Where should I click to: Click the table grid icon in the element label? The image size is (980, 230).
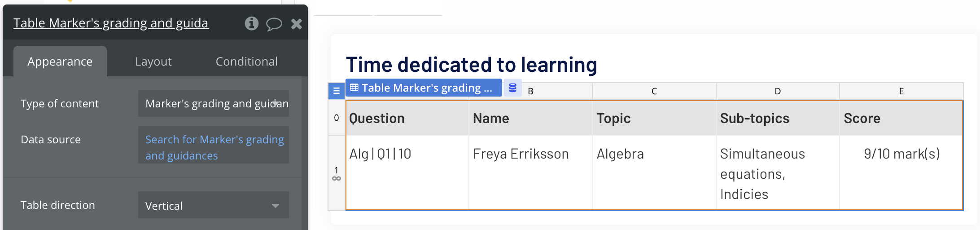click(x=354, y=88)
